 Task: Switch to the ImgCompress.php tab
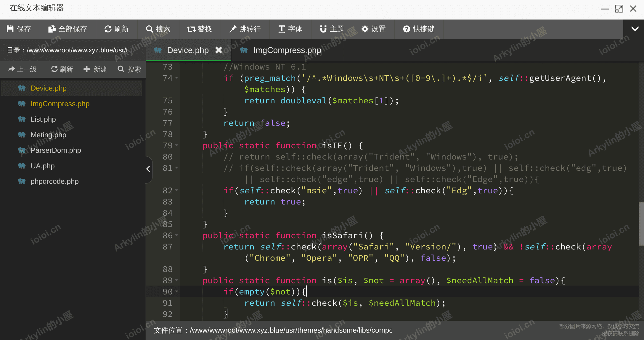click(287, 50)
